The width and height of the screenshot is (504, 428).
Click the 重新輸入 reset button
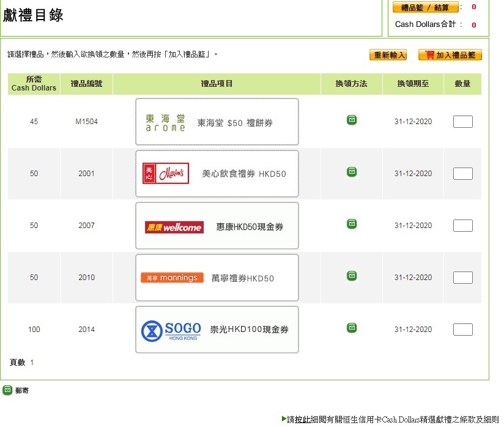(x=388, y=55)
